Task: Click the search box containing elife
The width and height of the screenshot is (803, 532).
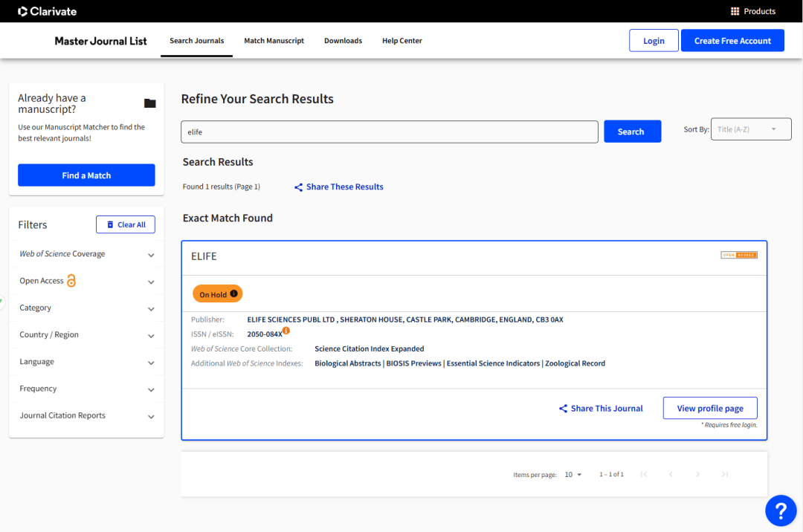Action: [x=389, y=132]
